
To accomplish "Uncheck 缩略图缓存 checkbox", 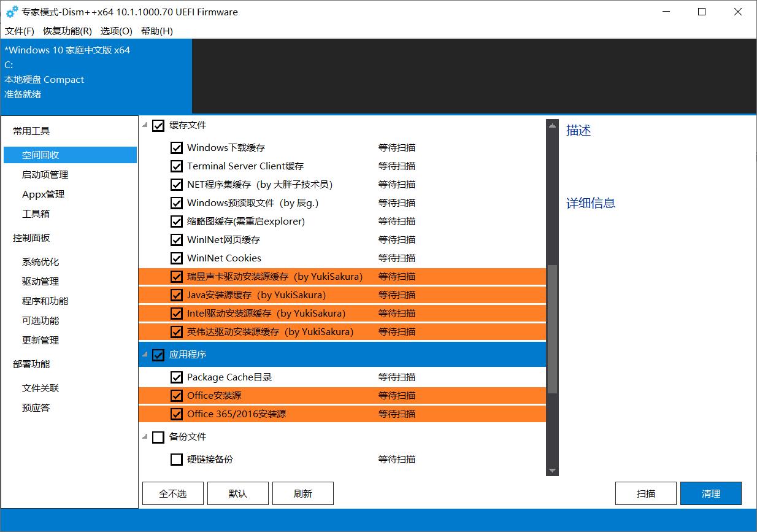I will tap(177, 222).
